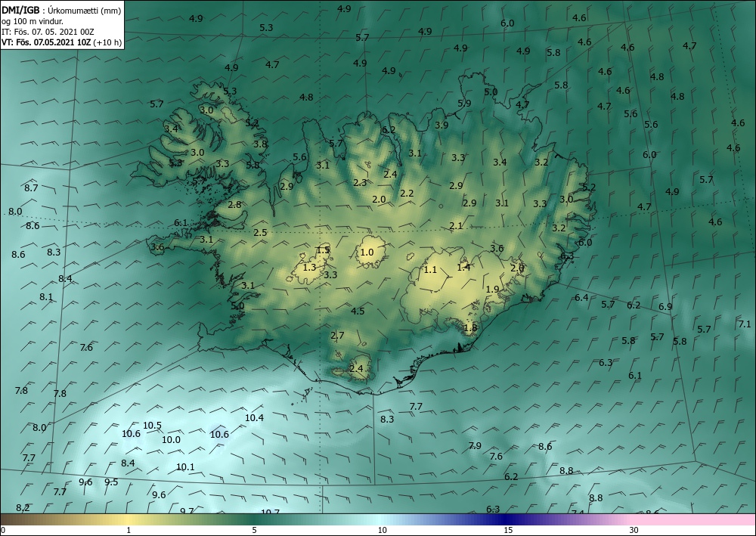756x536 pixels.
Task: Click the DMI/IGB title in the legend box
Action: point(21,11)
